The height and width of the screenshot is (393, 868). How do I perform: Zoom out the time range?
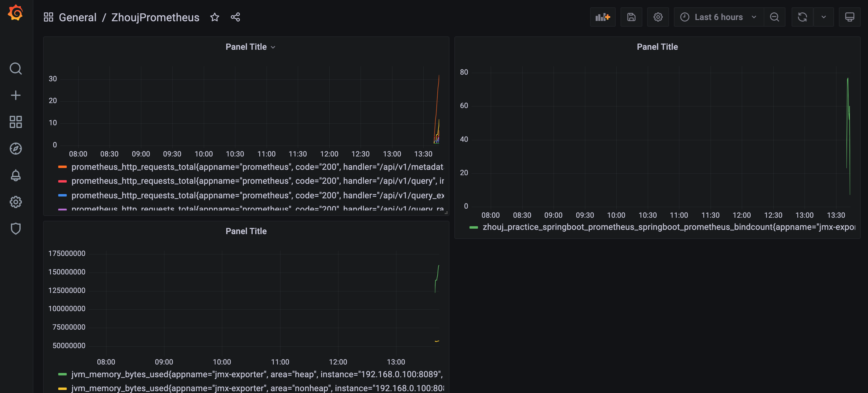[774, 17]
